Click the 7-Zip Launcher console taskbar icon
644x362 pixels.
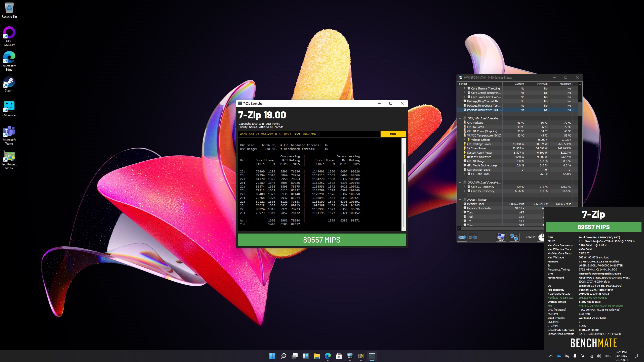coord(372,356)
